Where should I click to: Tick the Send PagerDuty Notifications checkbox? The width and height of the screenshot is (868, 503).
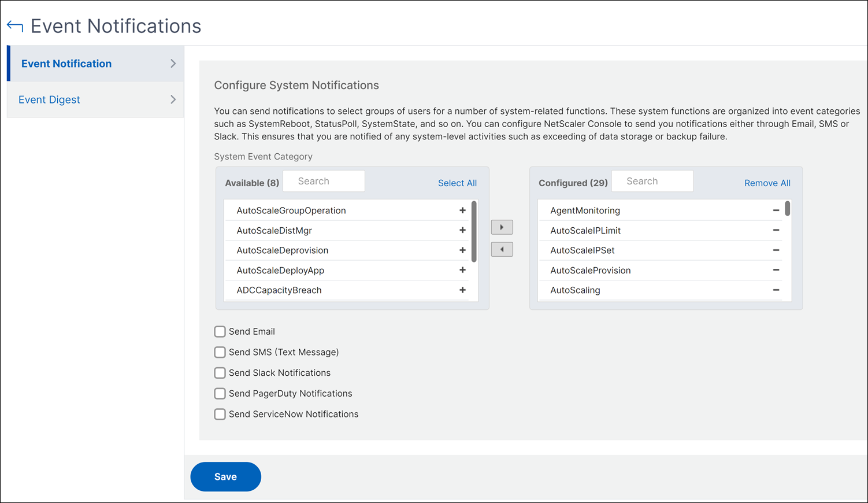tap(220, 394)
